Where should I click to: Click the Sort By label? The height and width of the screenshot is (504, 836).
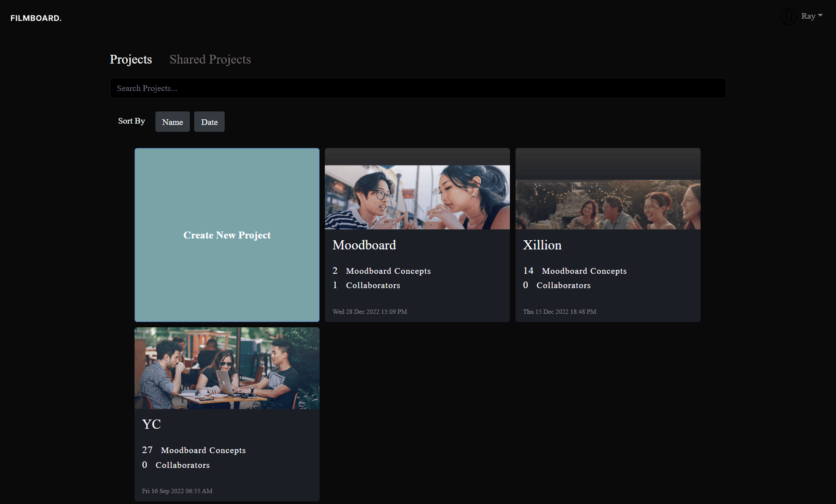[x=131, y=121]
